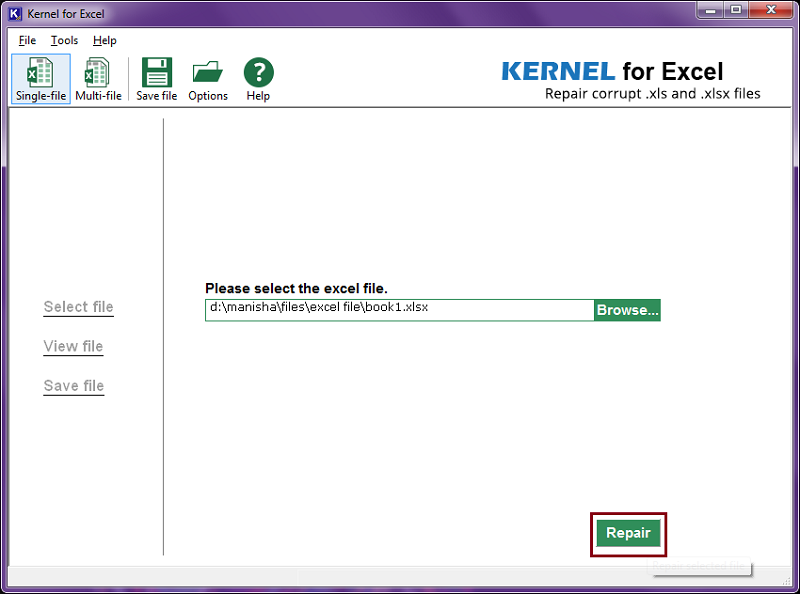The image size is (800, 594).
Task: Maximize the Kernel for Excel window
Action: 735,10
